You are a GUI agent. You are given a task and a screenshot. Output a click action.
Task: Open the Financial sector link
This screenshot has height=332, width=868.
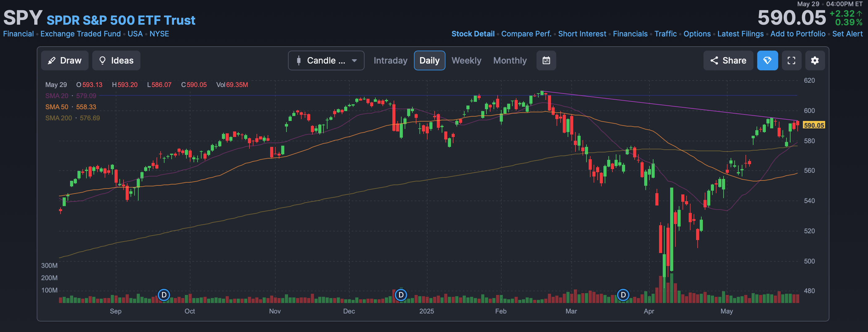[x=19, y=34]
